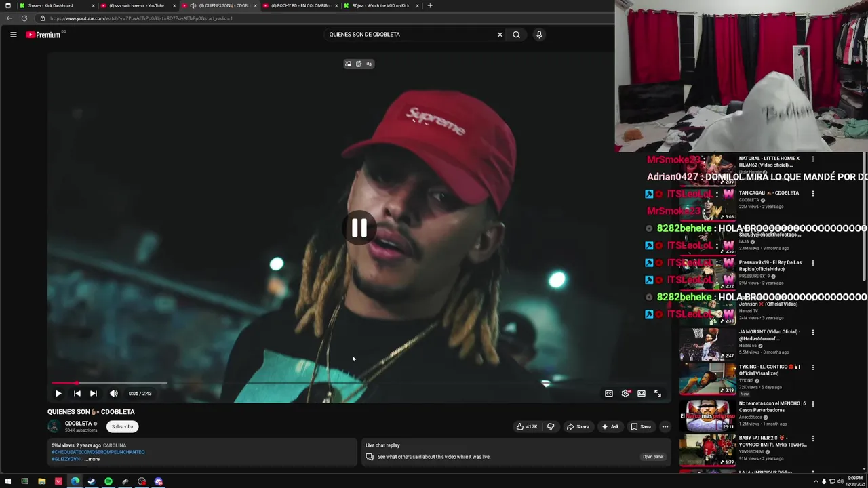The width and height of the screenshot is (868, 488).
Task: Go to the YouTube Premium home logo
Action: pyautogui.click(x=43, y=35)
